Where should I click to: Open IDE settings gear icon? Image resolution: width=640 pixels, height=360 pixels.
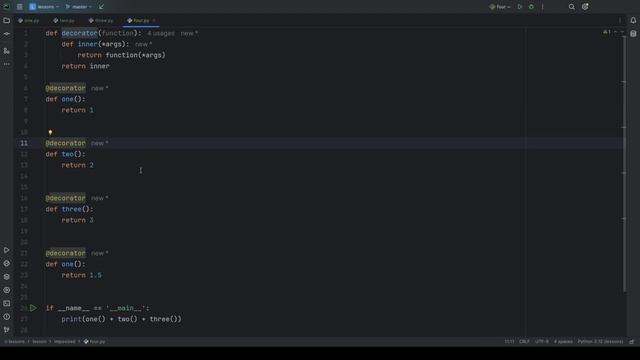tap(585, 7)
